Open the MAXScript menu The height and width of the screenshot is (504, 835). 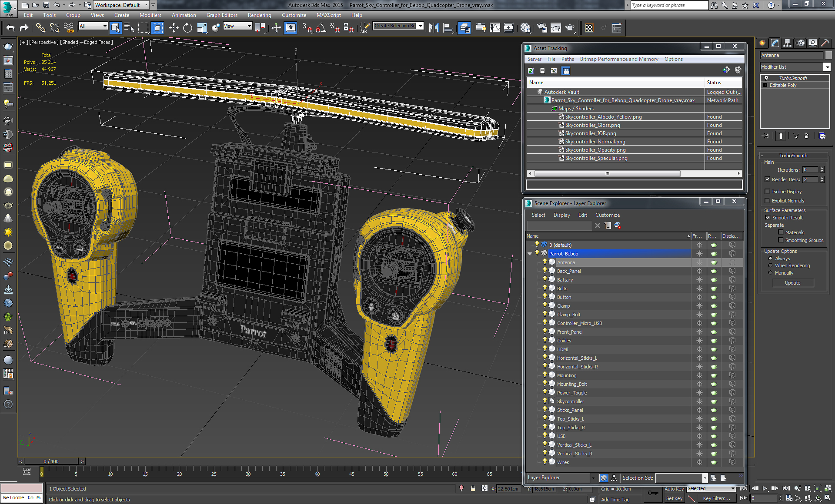coord(328,15)
